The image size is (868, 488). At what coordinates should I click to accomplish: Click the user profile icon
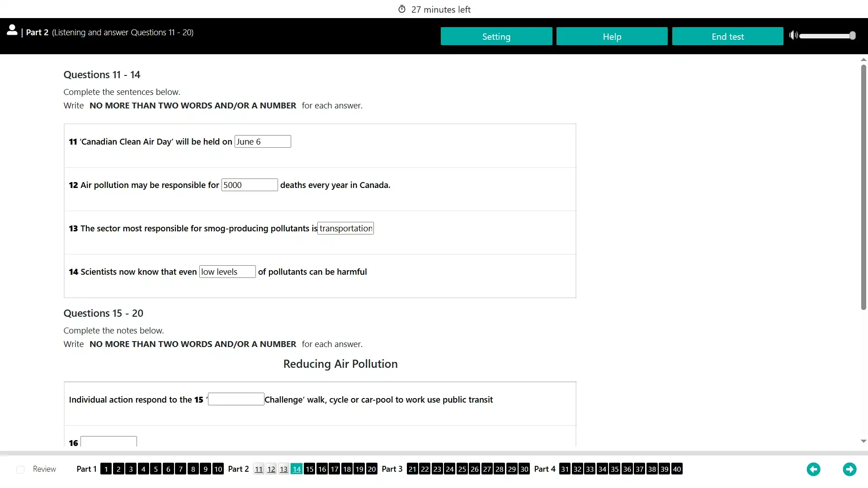coord(12,30)
